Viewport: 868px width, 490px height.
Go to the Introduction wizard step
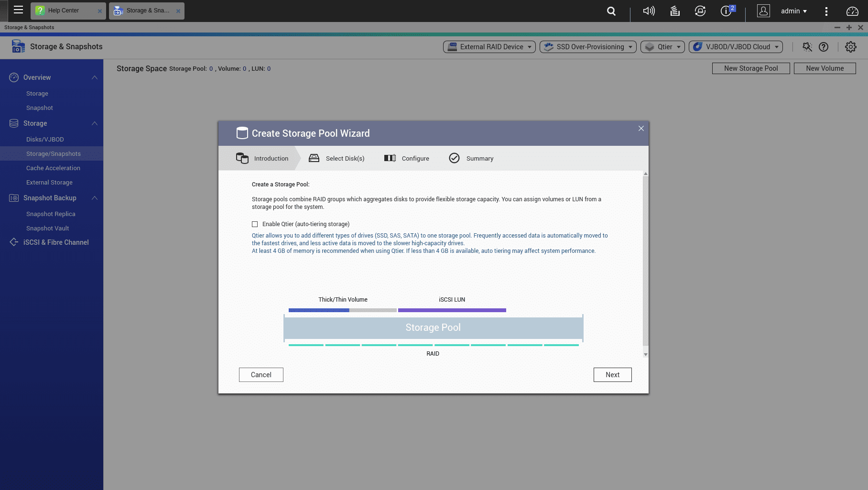click(260, 158)
